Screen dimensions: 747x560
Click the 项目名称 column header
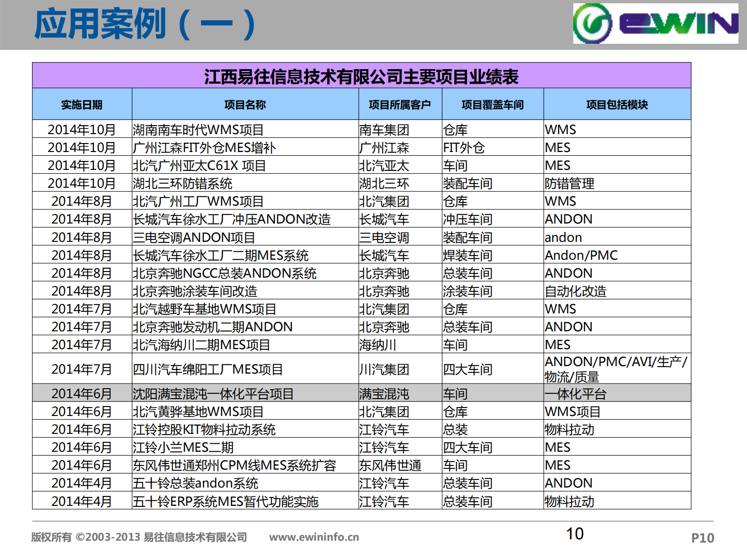(245, 104)
